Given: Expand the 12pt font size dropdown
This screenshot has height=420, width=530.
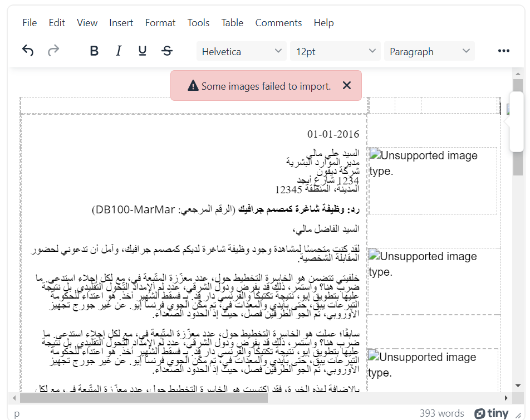Looking at the screenshot, I should (336, 51).
